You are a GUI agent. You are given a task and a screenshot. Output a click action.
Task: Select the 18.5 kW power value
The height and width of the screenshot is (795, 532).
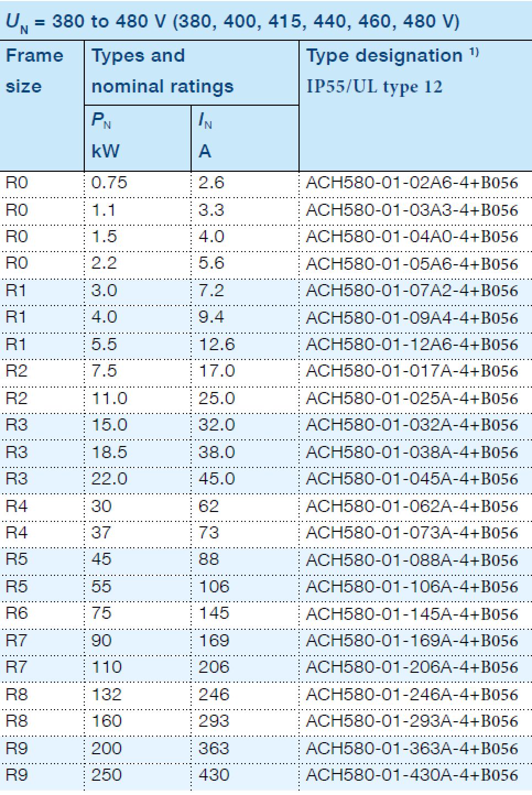(109, 453)
